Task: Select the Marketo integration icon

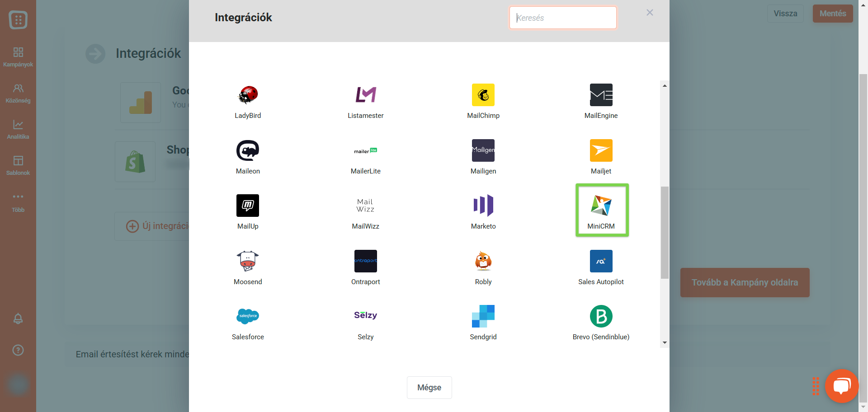Action: pyautogui.click(x=483, y=206)
